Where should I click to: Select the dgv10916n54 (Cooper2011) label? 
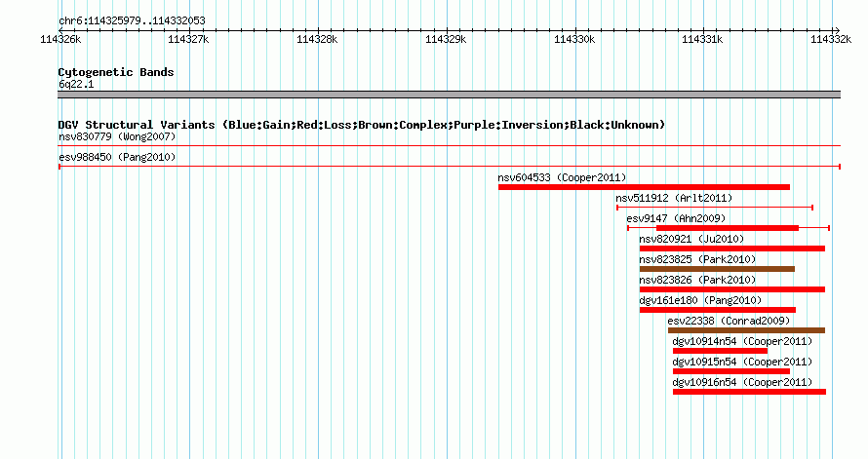tap(742, 382)
